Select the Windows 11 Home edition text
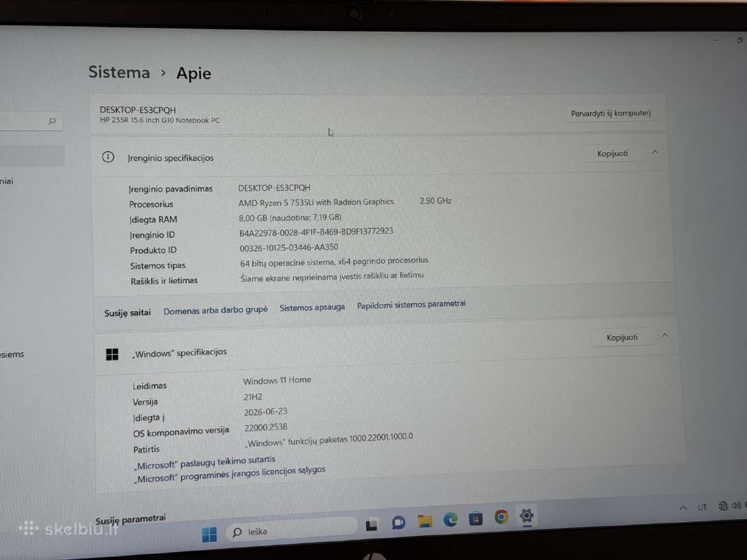 (277, 381)
